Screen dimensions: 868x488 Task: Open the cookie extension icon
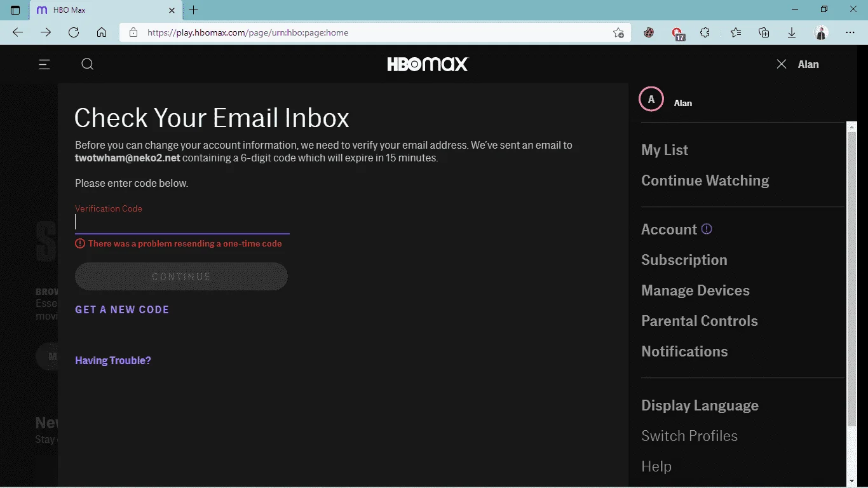pos(649,32)
